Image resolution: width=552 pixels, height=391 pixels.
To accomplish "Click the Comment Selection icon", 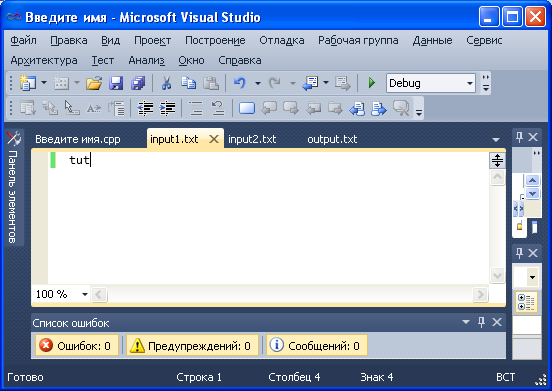I will 196,108.
